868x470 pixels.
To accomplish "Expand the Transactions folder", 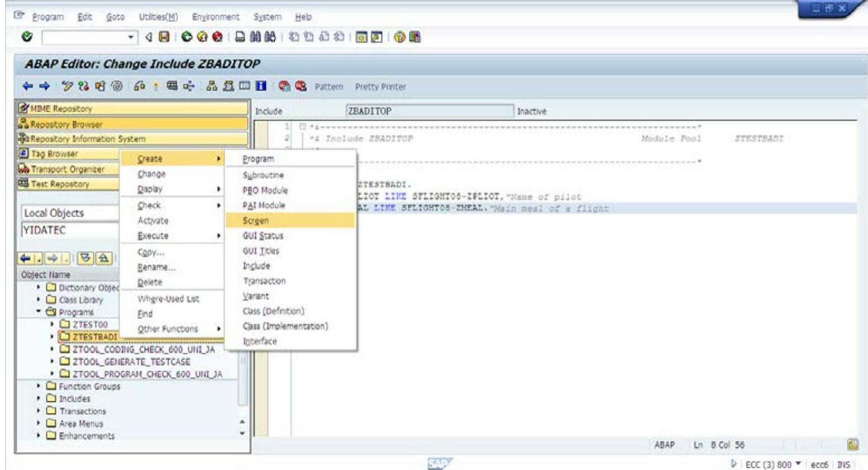I will click(39, 411).
